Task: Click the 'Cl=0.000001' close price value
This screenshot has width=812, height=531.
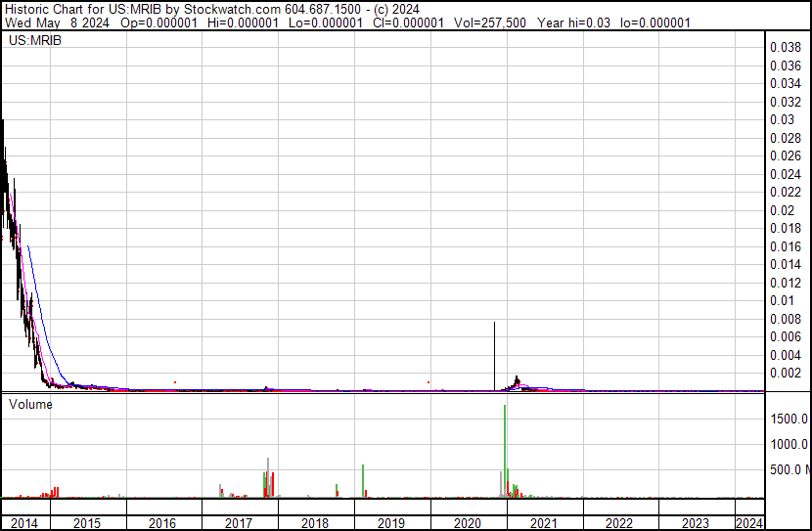Action: pyautogui.click(x=408, y=22)
